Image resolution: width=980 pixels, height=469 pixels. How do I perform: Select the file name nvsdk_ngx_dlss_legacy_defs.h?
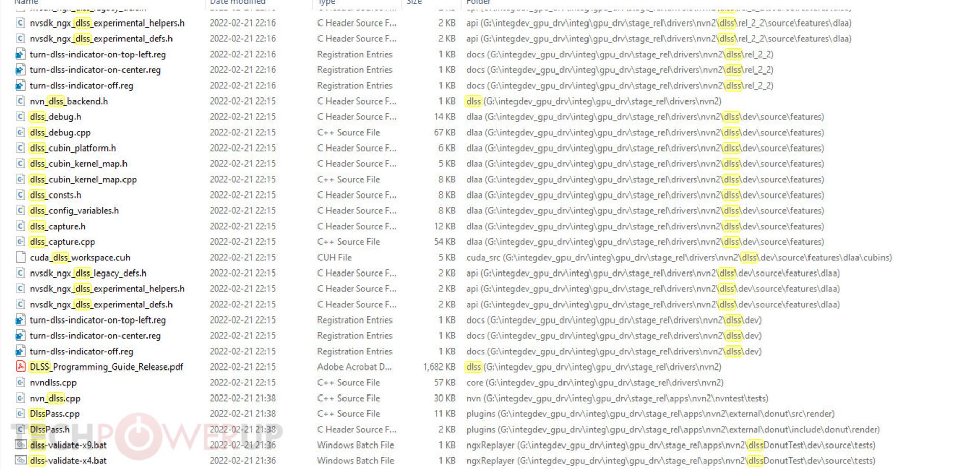point(88,273)
